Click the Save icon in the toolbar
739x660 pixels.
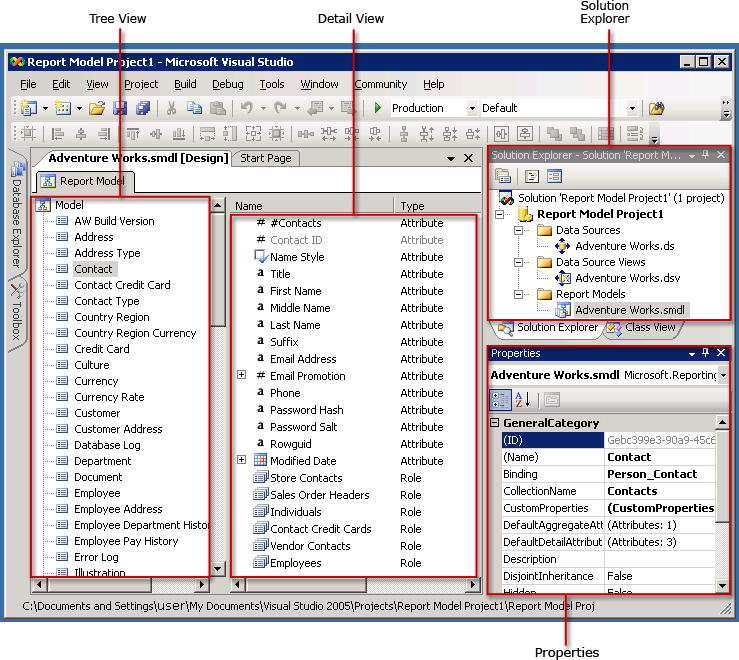120,108
